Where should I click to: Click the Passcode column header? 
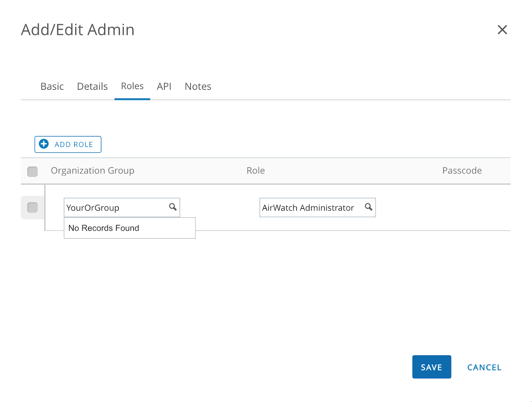pyautogui.click(x=462, y=171)
